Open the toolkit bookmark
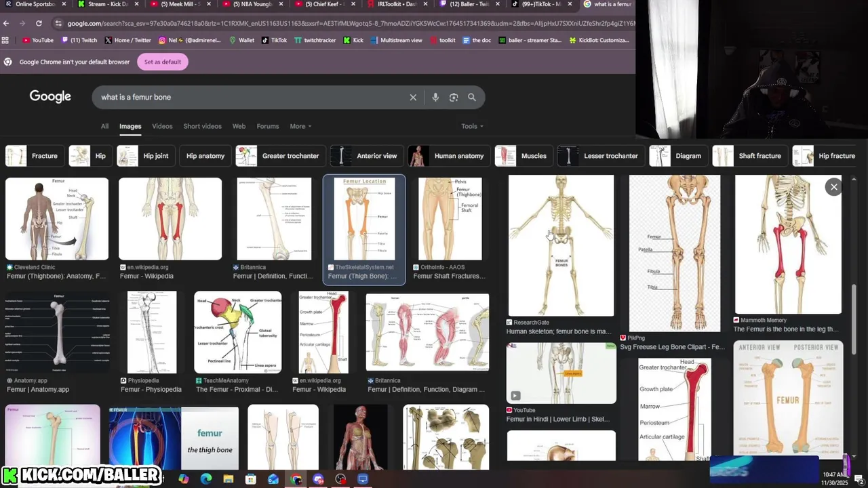The image size is (868, 488). pyautogui.click(x=442, y=40)
